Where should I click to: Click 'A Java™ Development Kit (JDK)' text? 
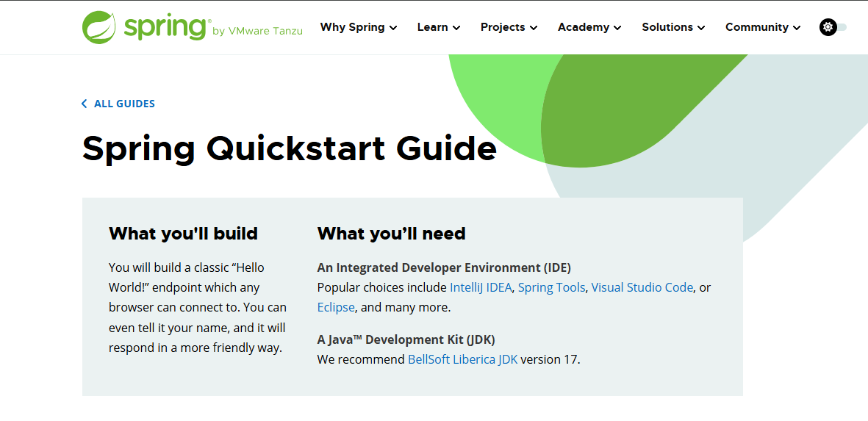coord(406,339)
